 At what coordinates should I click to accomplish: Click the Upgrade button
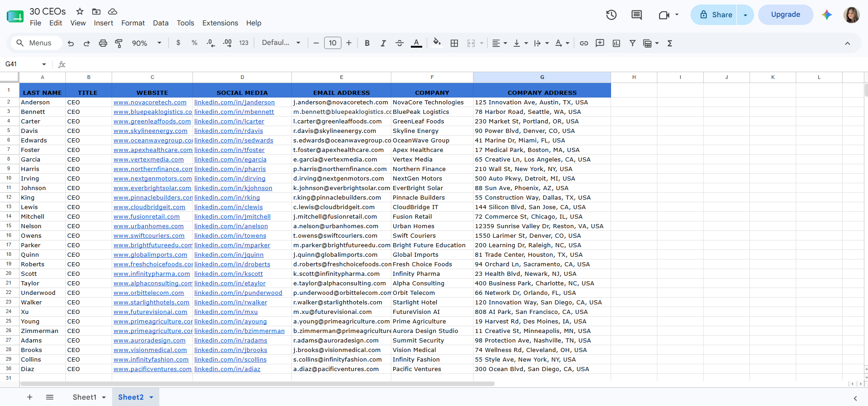pos(785,15)
